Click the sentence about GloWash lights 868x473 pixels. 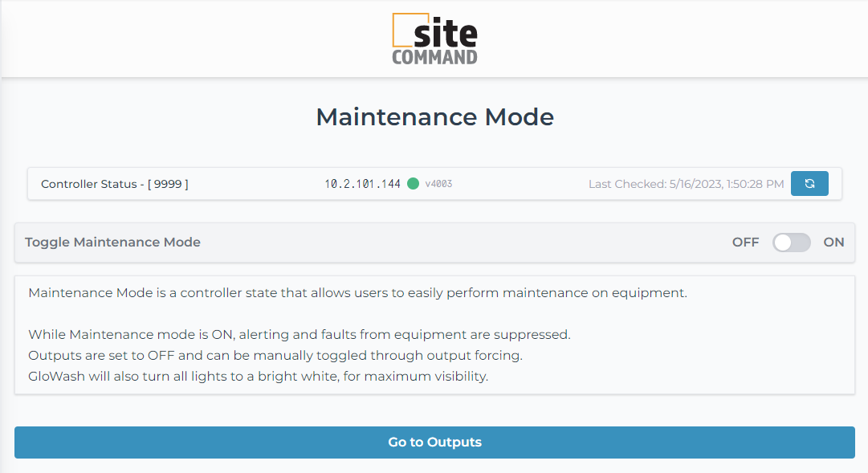(x=258, y=376)
